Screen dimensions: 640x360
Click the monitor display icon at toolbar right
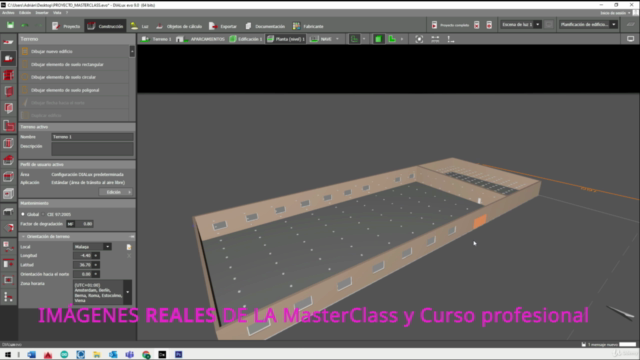pos(631,39)
